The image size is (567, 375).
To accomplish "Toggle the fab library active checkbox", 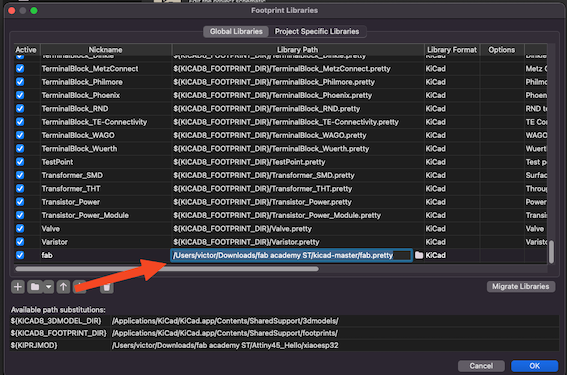I will click(20, 255).
